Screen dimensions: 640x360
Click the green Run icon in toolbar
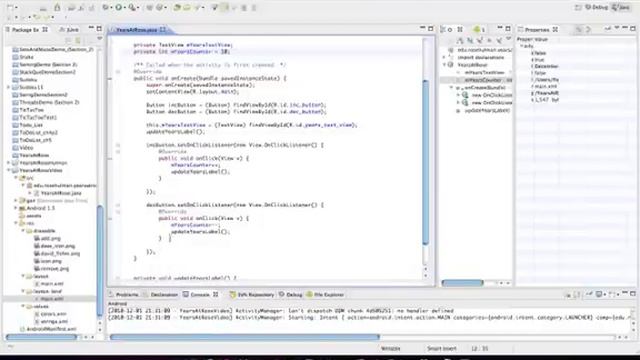coord(119,7)
